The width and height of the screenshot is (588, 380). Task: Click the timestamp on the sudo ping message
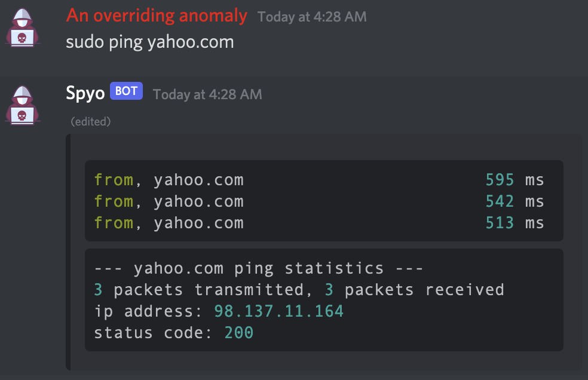(x=312, y=17)
